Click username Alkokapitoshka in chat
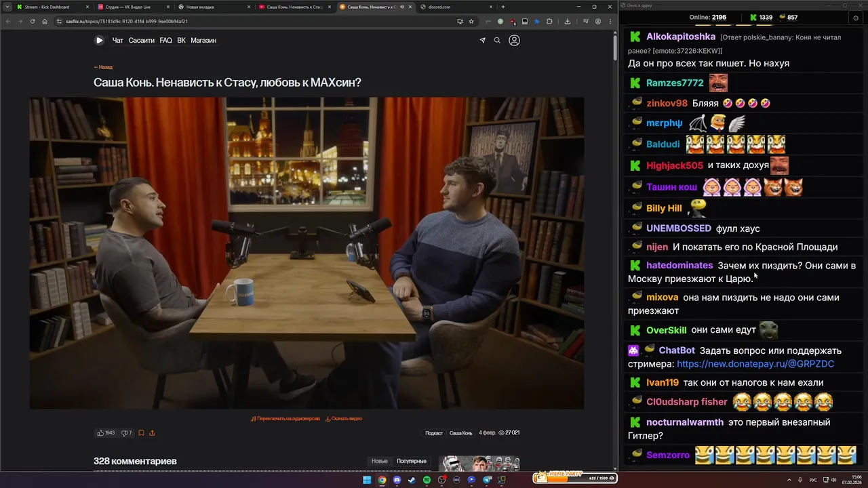 [x=681, y=37]
